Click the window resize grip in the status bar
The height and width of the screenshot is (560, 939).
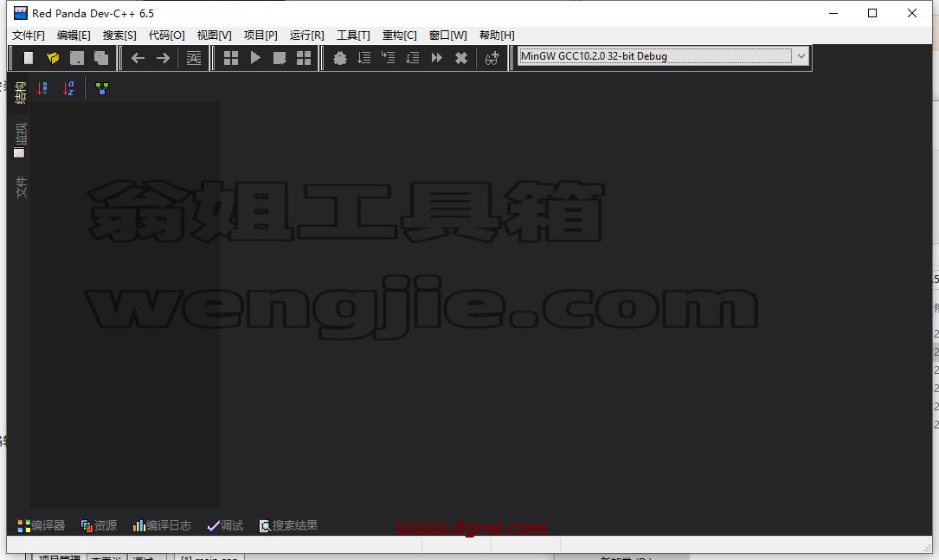tap(927, 547)
